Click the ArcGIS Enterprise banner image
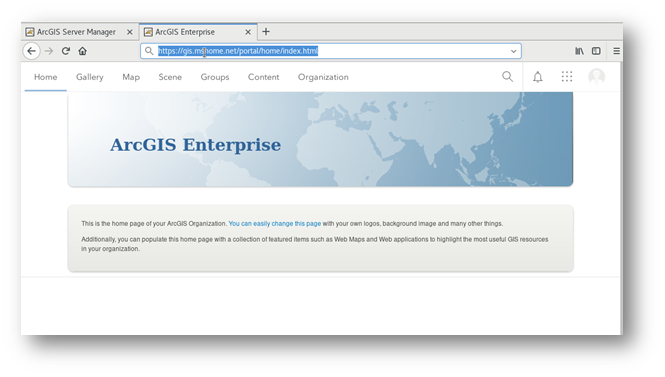This screenshot has height=377, width=665. click(321, 140)
